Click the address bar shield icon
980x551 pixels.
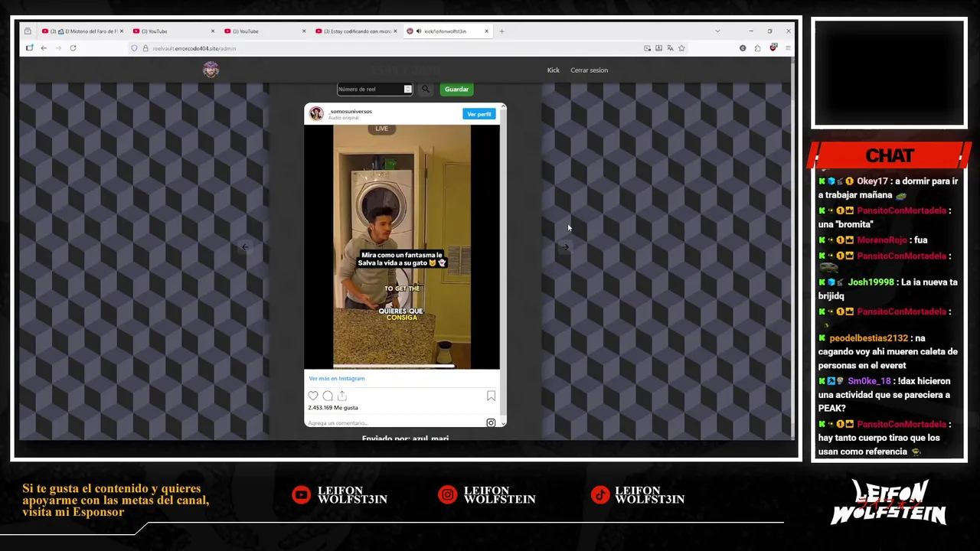[134, 48]
